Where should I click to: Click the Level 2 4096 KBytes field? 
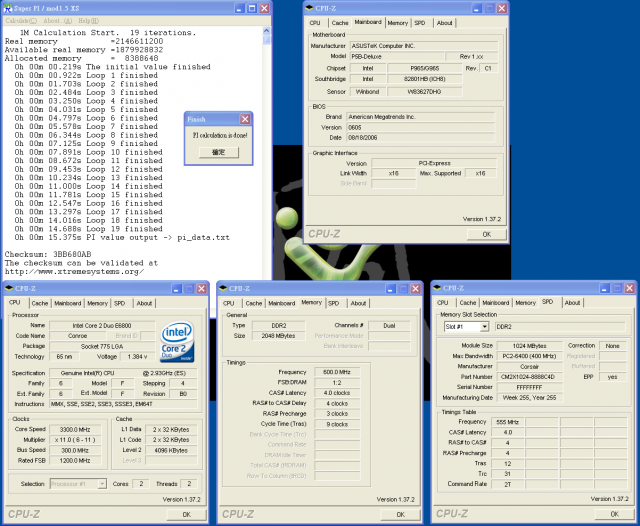tap(171, 451)
